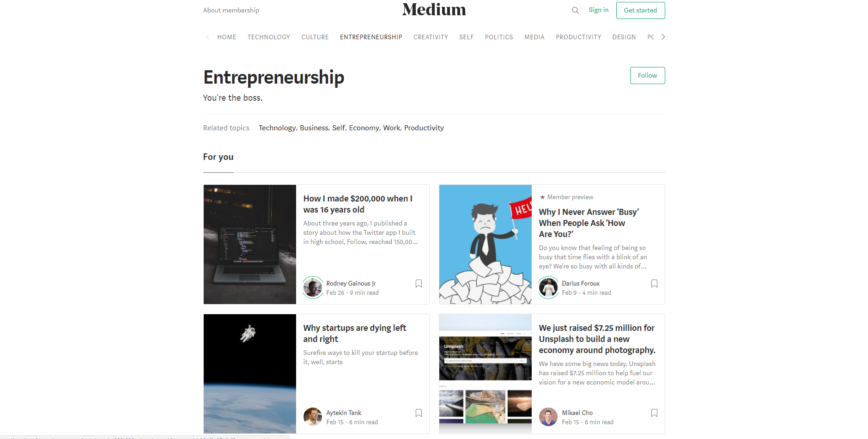The height and width of the screenshot is (439, 868).
Task: View Mikael Cho's avatar picture
Action: click(x=548, y=417)
